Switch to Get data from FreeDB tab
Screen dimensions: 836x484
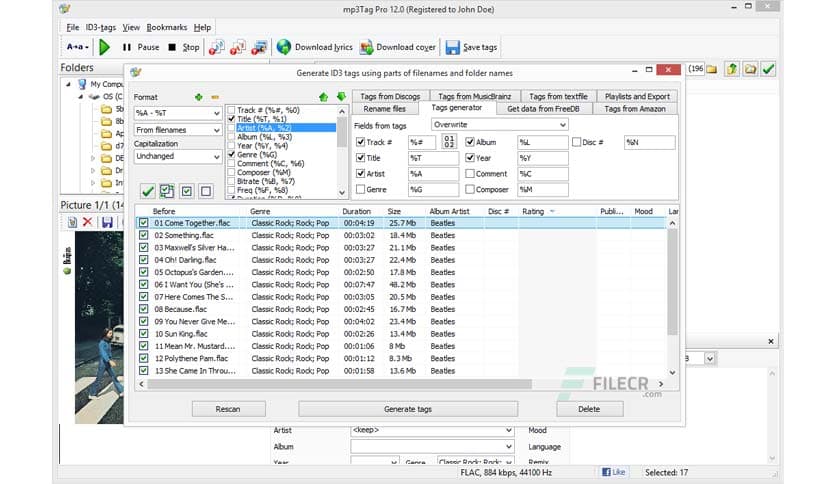pos(543,109)
